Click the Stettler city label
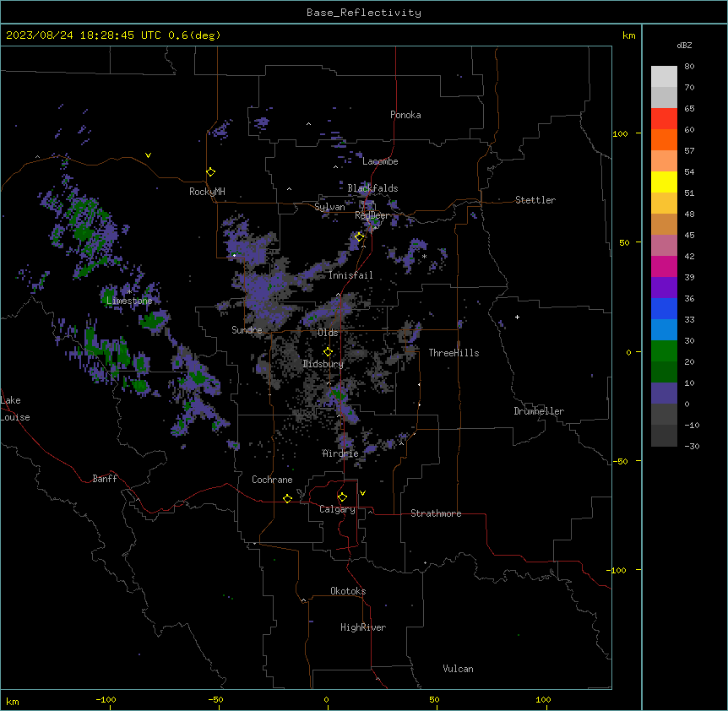Screen dimensions: 728x711 535,200
